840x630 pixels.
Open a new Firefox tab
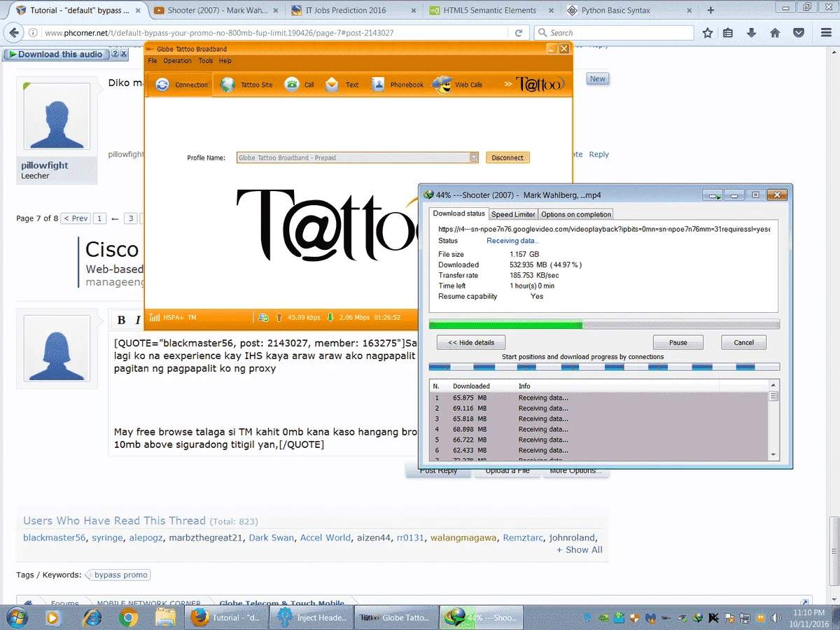[x=710, y=10]
